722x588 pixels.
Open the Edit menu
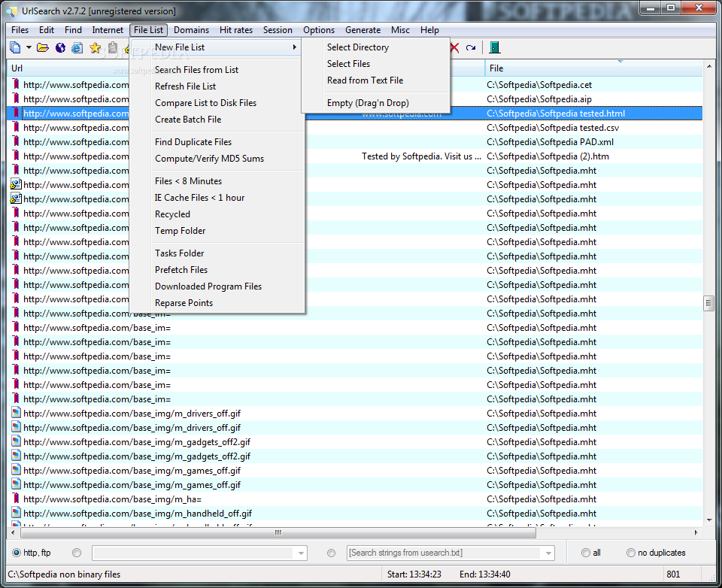(47, 30)
